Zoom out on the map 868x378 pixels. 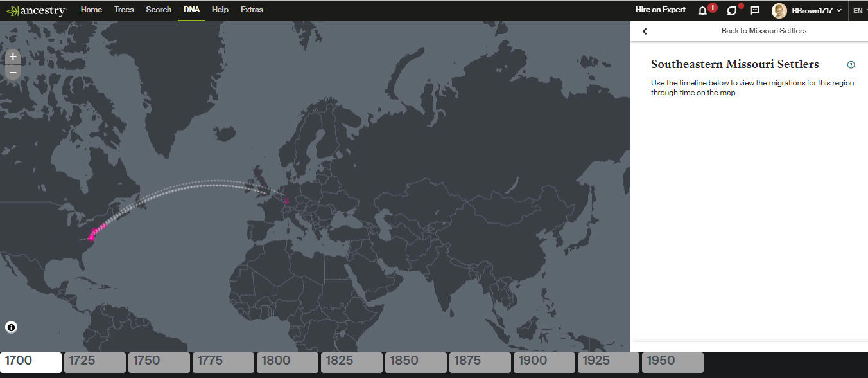[13, 72]
